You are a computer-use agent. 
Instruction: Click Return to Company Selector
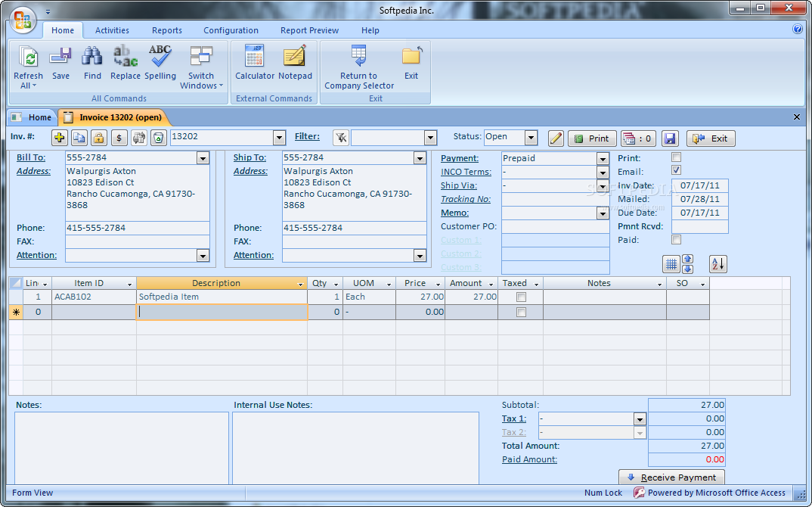pos(358,55)
